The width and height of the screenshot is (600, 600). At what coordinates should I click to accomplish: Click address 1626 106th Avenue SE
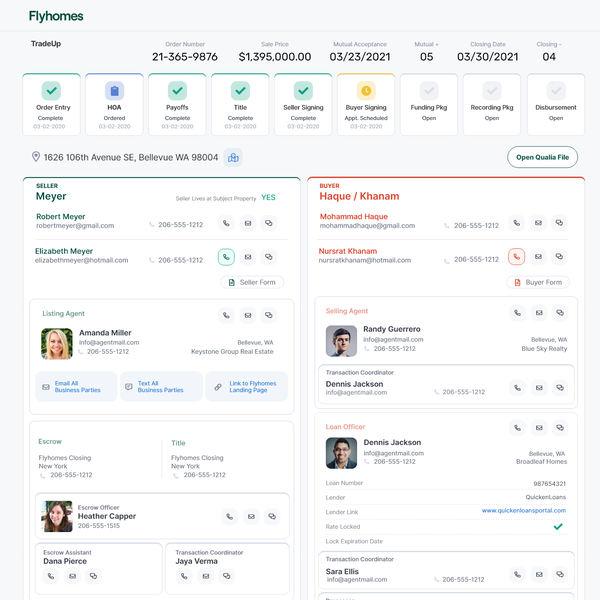(131, 158)
